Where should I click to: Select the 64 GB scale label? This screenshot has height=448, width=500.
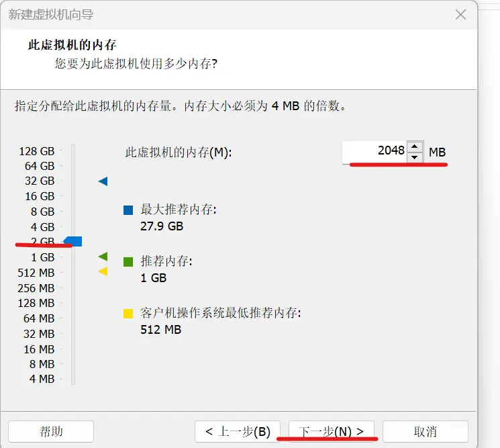[40, 166]
